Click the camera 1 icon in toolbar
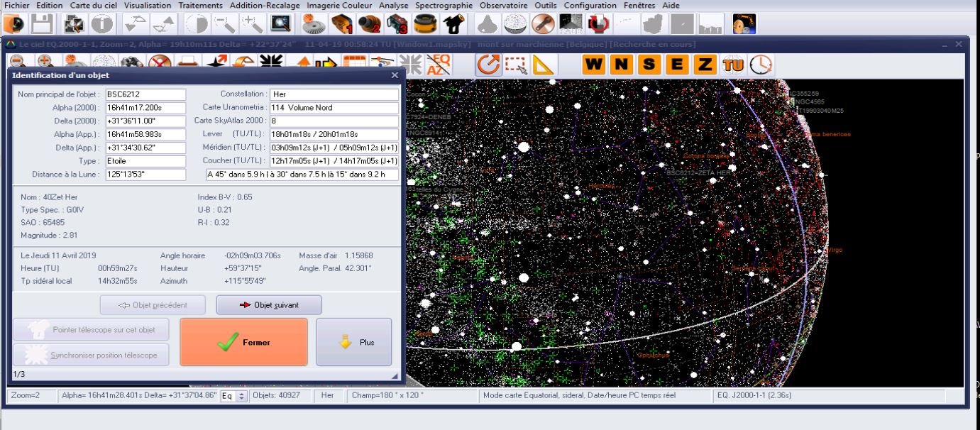This screenshot has width=980, height=430. (x=342, y=24)
